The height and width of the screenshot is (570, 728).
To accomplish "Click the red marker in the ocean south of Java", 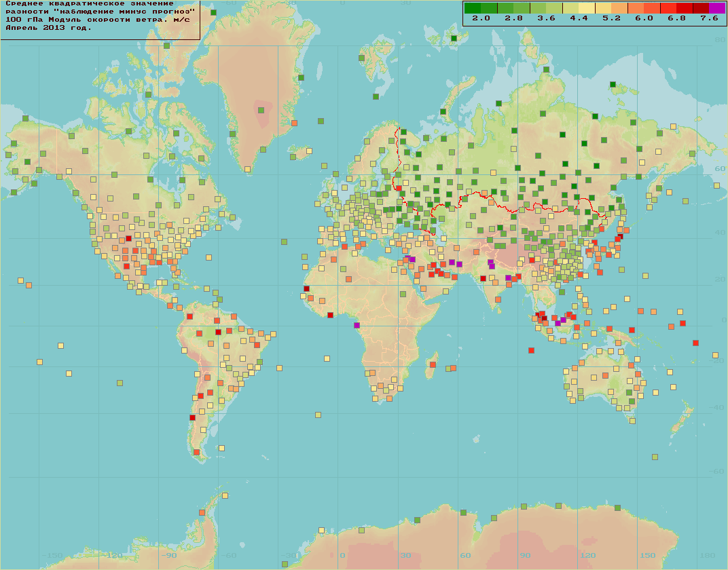I will click(x=531, y=350).
